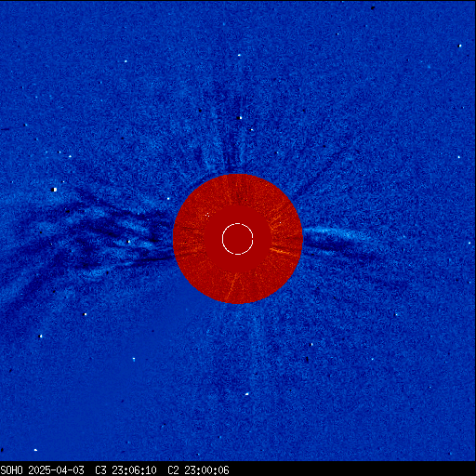Click the C2 23:00:06 timestamp

click(x=198, y=470)
